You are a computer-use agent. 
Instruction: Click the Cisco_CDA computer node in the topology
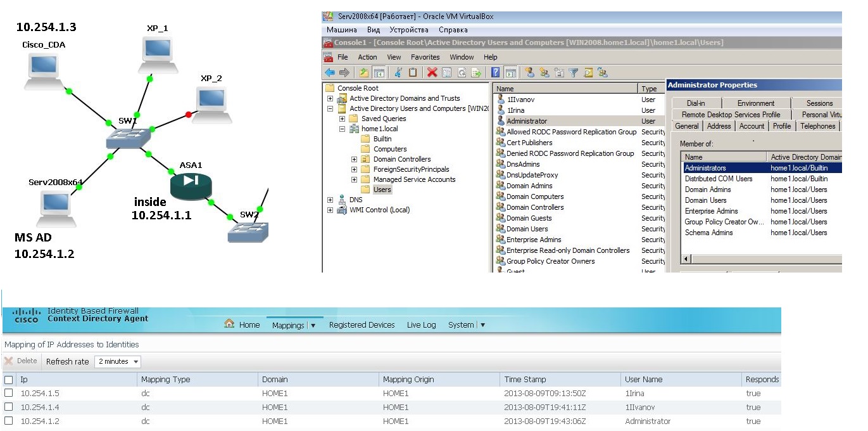pyautogui.click(x=44, y=71)
